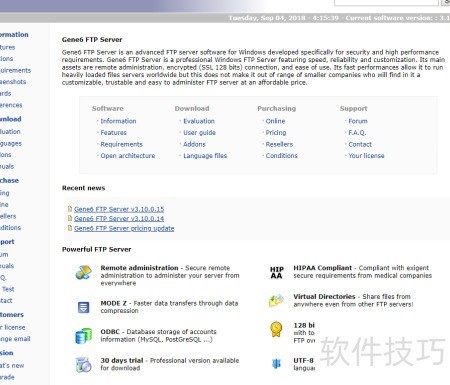Open Contact link in Support column
450x385 pixels.
(x=360, y=144)
